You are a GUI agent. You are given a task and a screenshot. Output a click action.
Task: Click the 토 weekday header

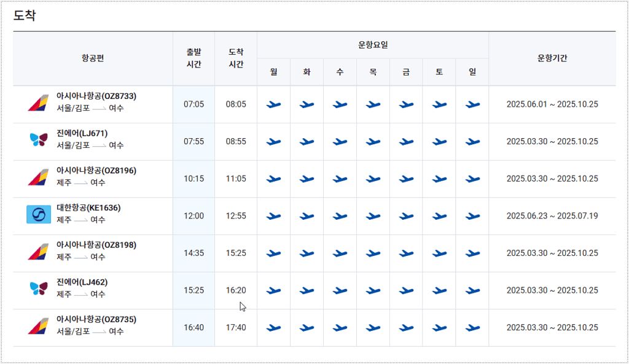pos(439,72)
